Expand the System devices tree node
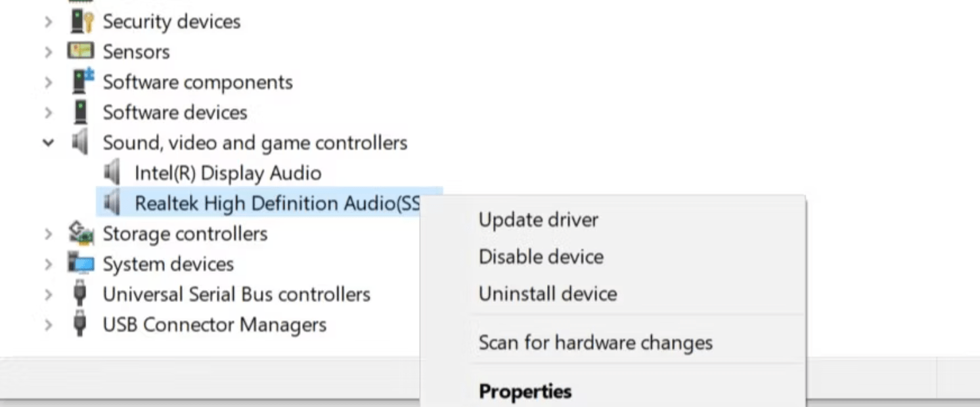 tap(47, 263)
